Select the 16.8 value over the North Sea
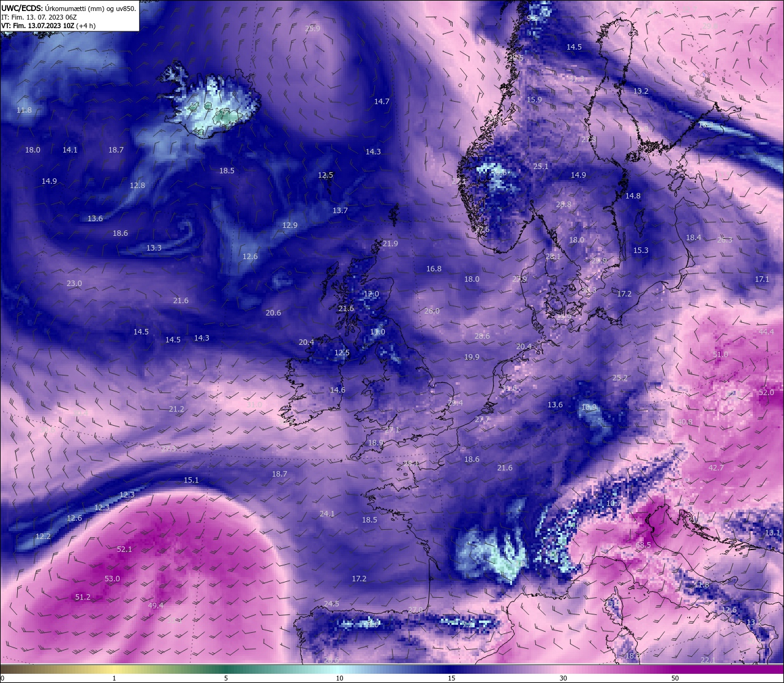 434,268
